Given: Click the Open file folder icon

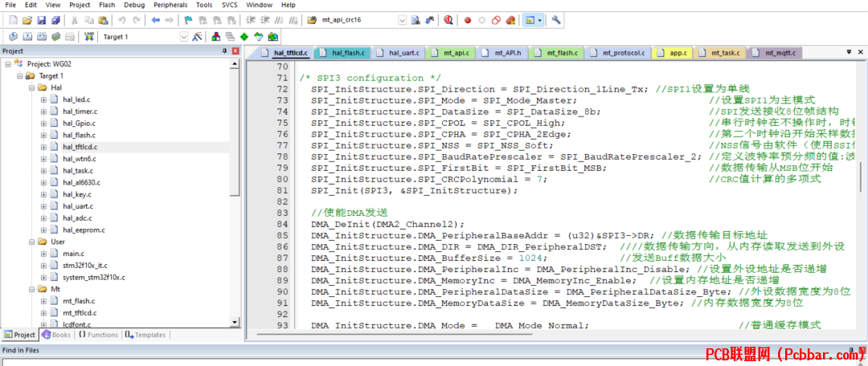Looking at the screenshot, I should (27, 20).
